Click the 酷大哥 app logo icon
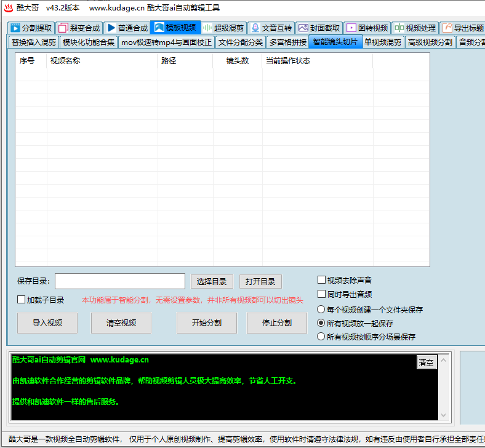The width and height of the screenshot is (485, 448). click(9, 8)
